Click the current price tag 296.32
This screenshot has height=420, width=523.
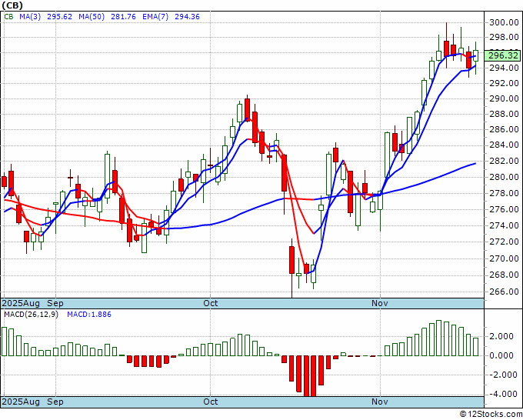[x=503, y=55]
